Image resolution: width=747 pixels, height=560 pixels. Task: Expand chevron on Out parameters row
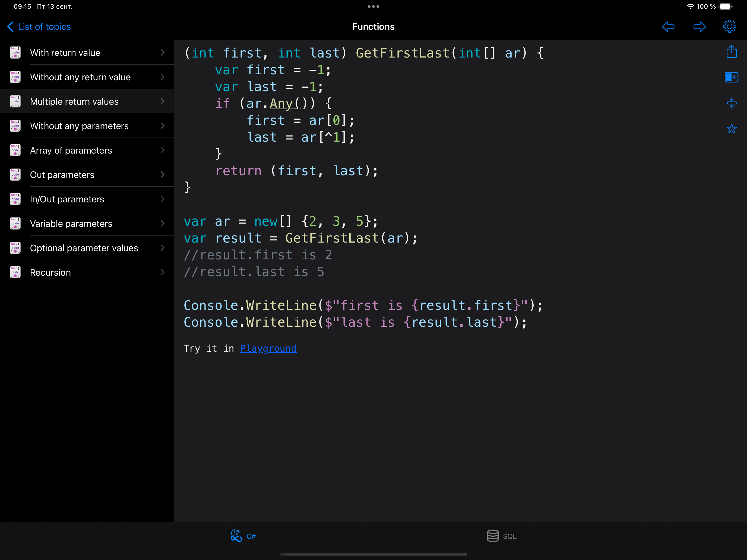click(x=162, y=174)
